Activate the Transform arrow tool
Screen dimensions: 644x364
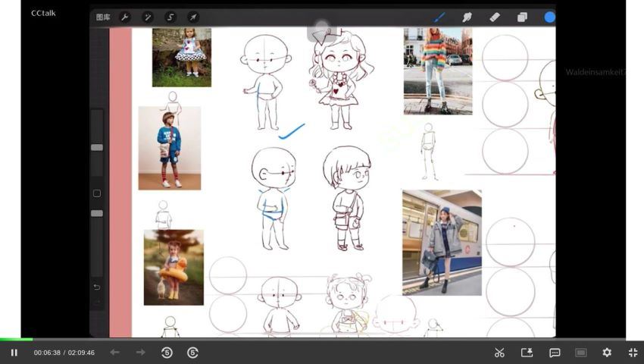coord(193,17)
